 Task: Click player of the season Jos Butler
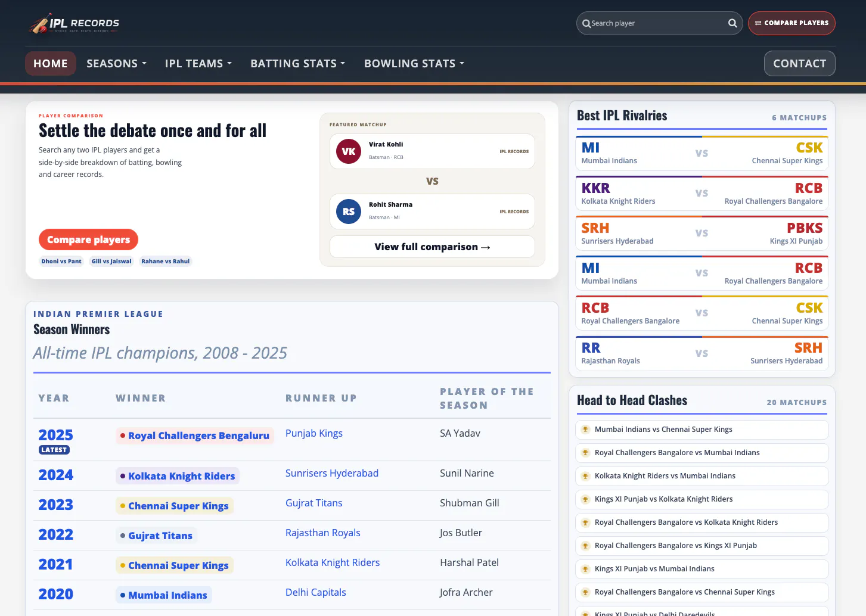[x=461, y=533]
